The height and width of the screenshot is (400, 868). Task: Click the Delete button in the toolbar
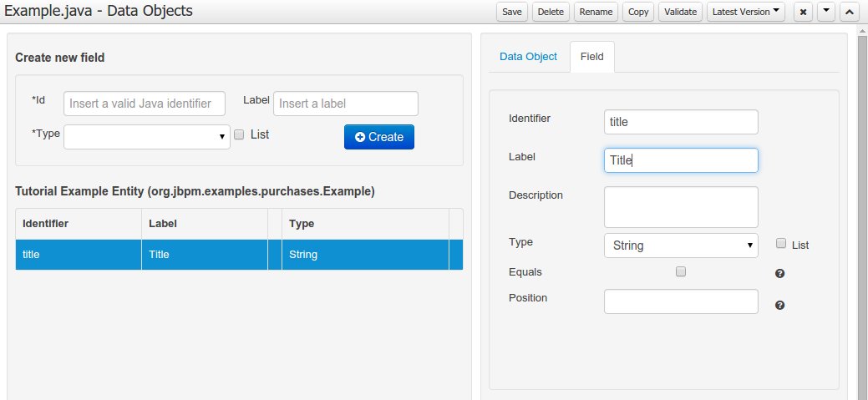(x=551, y=13)
